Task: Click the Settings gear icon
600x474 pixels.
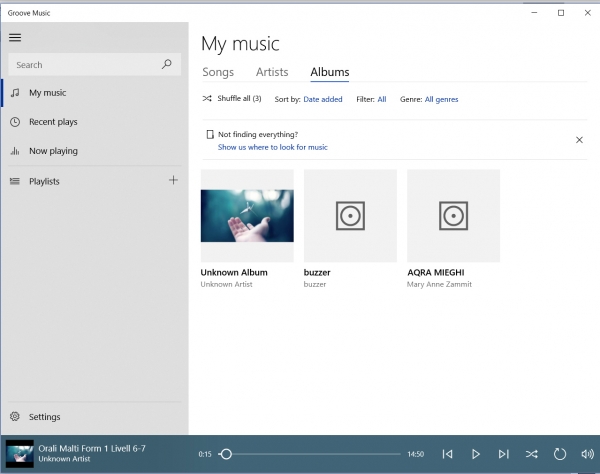Action: [15, 417]
